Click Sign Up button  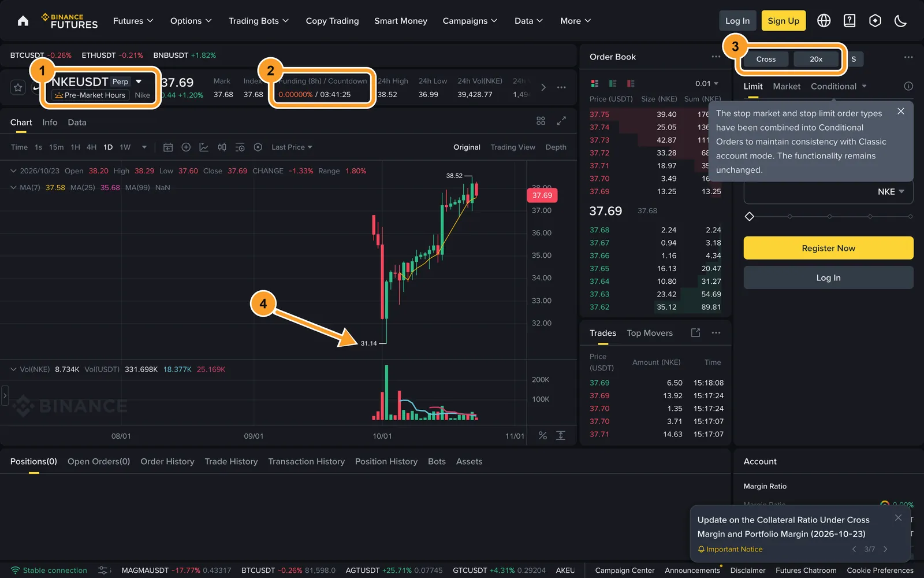783,21
